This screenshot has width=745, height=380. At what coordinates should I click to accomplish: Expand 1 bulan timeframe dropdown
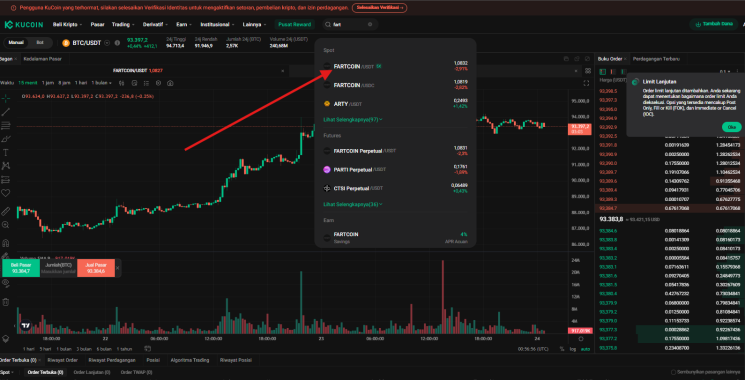(x=102, y=83)
